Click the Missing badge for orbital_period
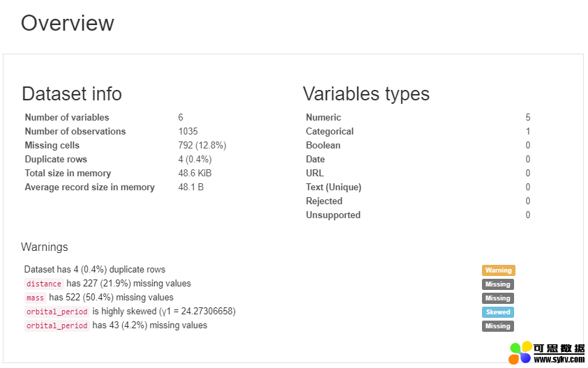588x368 pixels. (497, 326)
